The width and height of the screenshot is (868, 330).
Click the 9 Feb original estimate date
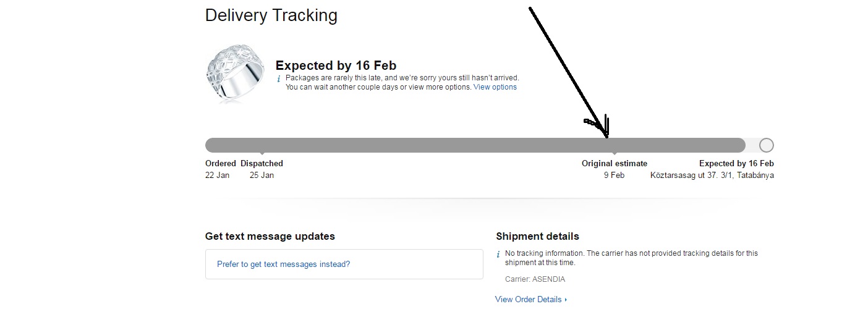(614, 176)
